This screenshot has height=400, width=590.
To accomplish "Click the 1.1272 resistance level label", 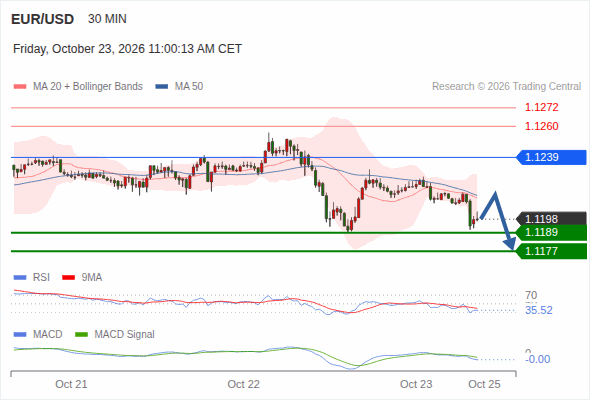I will click(541, 108).
